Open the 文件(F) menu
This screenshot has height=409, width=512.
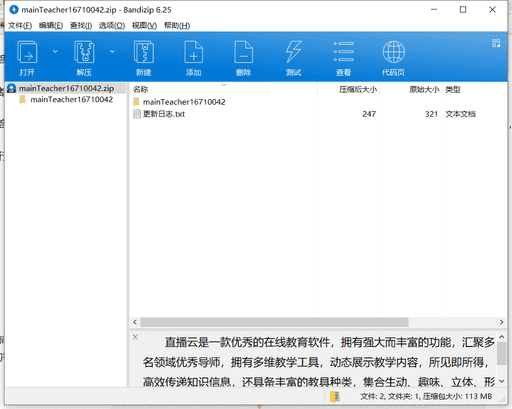coord(20,26)
